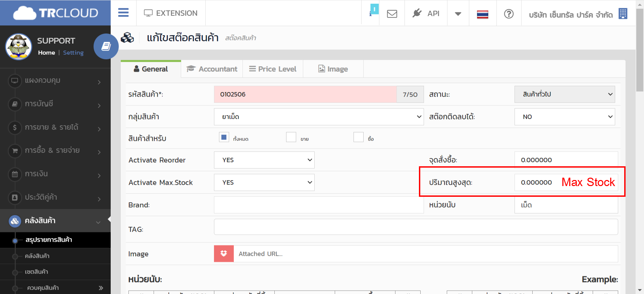The height and width of the screenshot is (294, 644).
Task: Click the support penguin avatar
Action: point(18,47)
